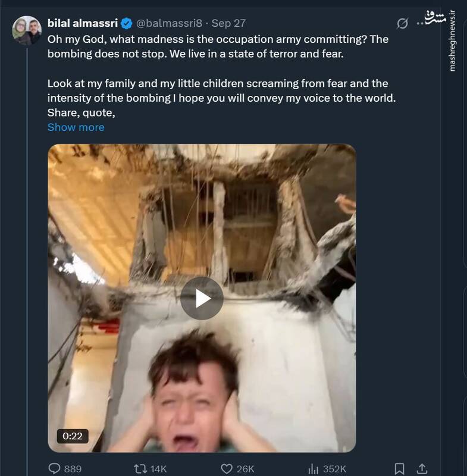Open the @balmassri8 handle link
This screenshot has width=467, height=476.
coord(170,24)
